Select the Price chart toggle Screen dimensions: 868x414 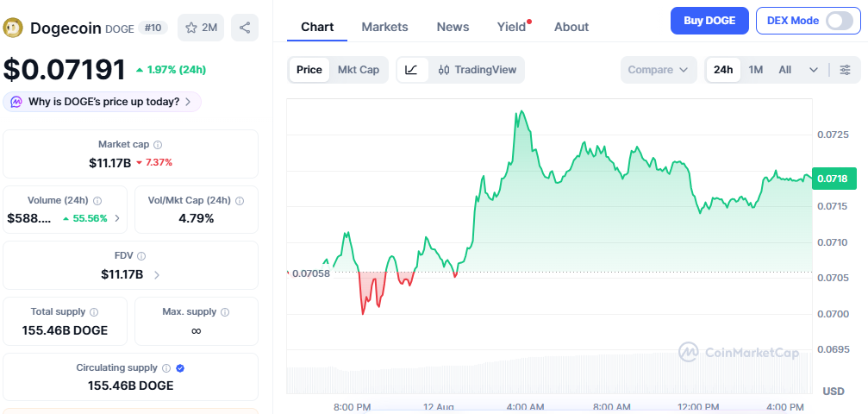click(x=309, y=70)
